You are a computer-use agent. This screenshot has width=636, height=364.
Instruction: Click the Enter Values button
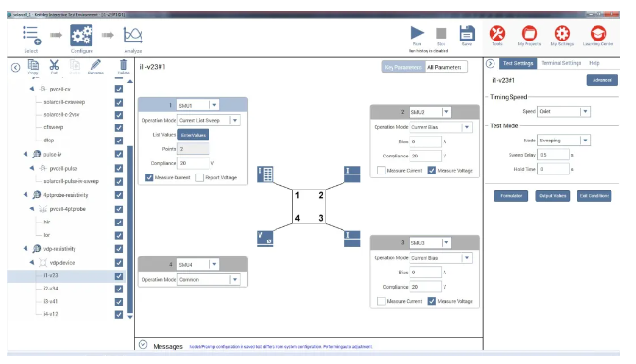193,135
